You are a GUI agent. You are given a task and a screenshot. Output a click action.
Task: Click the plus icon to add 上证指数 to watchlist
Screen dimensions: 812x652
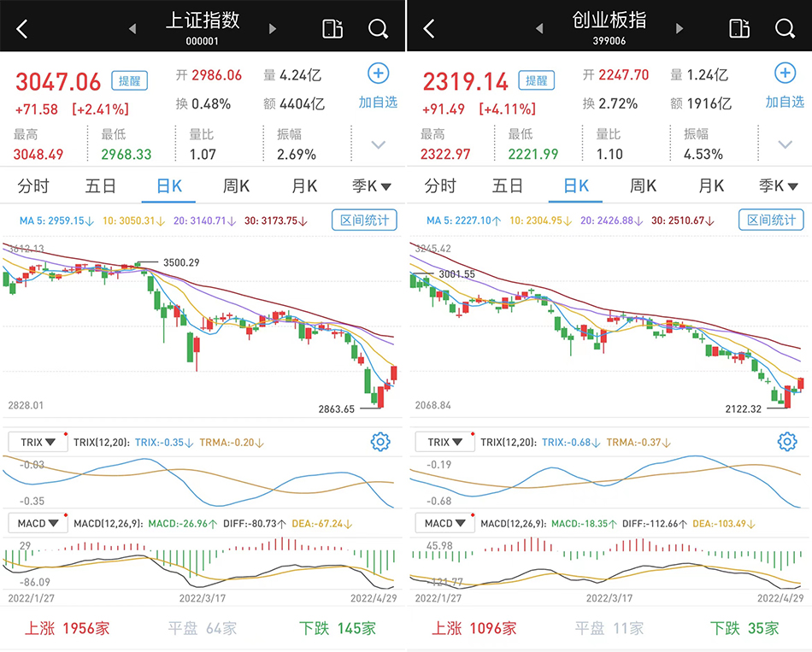pos(378,73)
